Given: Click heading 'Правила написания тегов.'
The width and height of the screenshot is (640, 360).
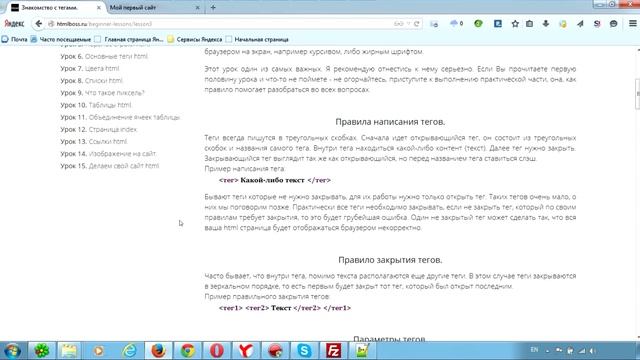Looking at the screenshot, I should coord(390,122).
